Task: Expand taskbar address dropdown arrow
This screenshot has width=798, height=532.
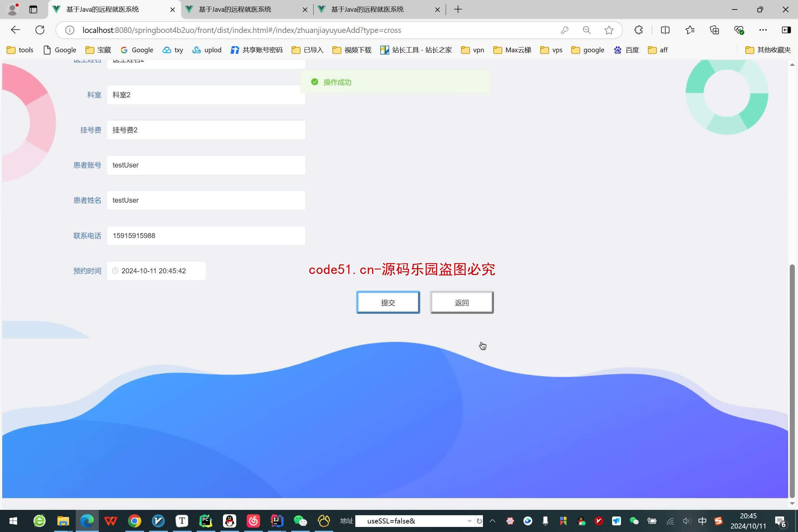Action: (470, 521)
